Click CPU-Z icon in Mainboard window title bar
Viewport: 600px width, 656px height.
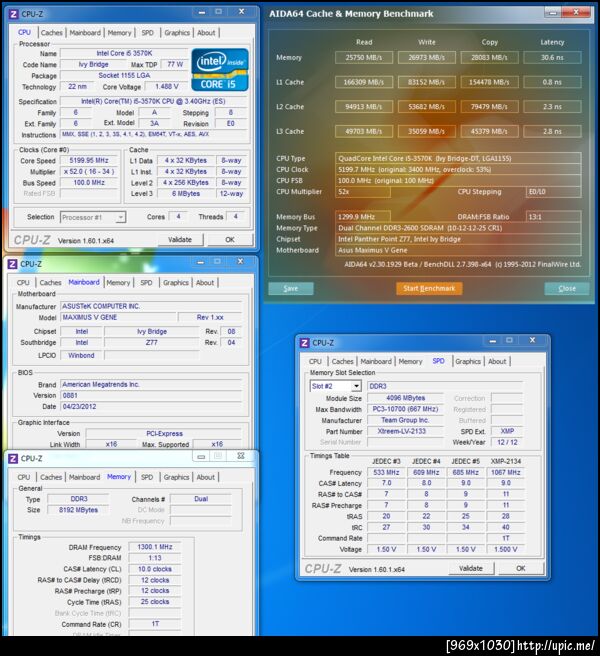pyautogui.click(x=13, y=264)
